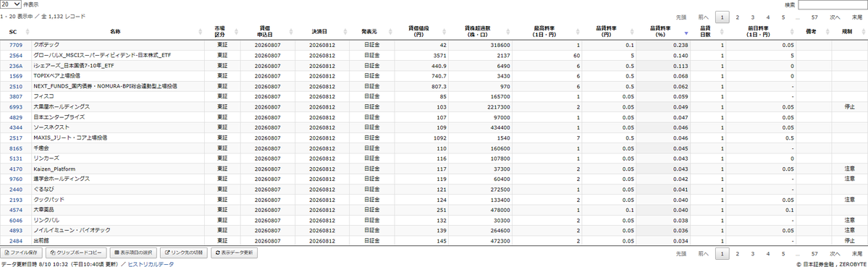868x267 pixels.
Task: Sort by the 決済日 column header
Action: pos(319,32)
